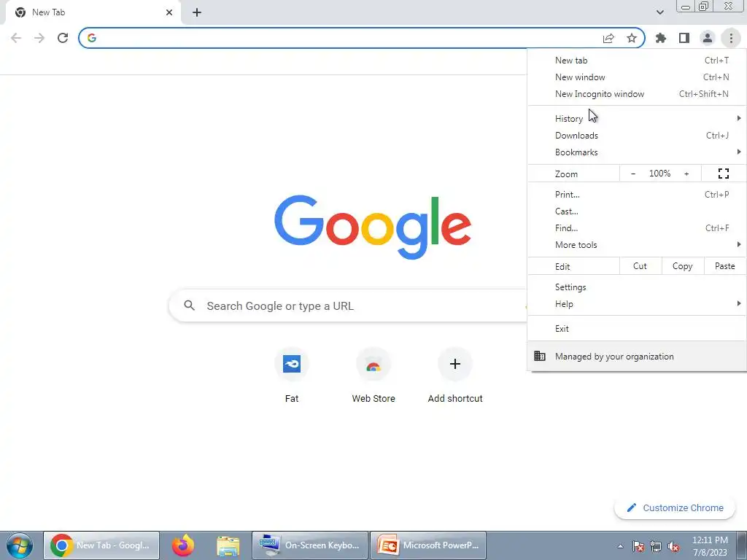
Task: Click the Edit label in the Chrome menu
Action: [x=562, y=267]
